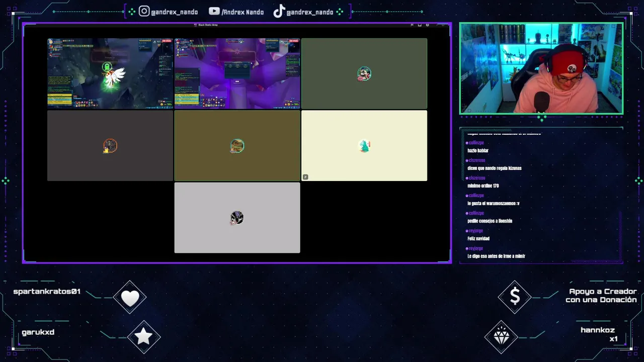Select chat message 'hazlo hablar'

point(478,150)
